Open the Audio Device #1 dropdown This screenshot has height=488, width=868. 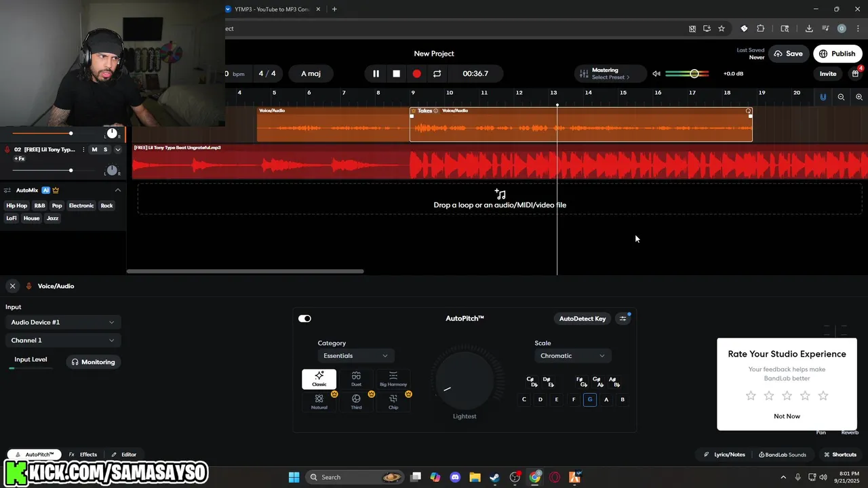coord(63,323)
